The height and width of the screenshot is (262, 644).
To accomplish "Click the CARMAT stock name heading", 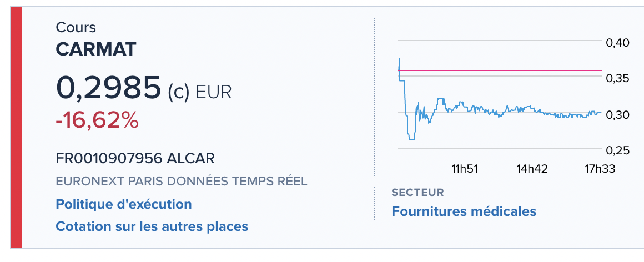I will (96, 49).
